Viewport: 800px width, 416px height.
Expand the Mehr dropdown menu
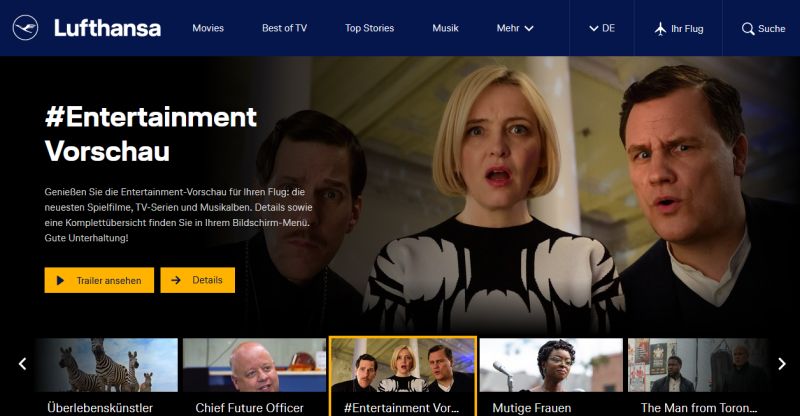click(x=515, y=28)
